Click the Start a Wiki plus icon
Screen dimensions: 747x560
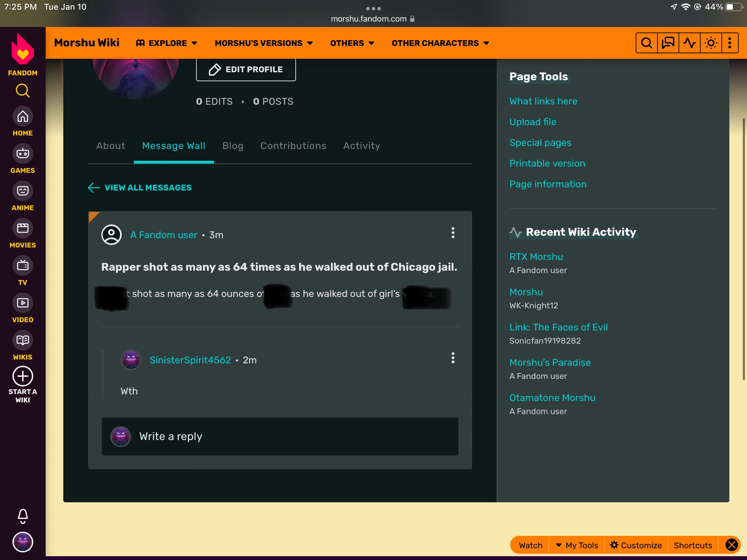(x=22, y=376)
